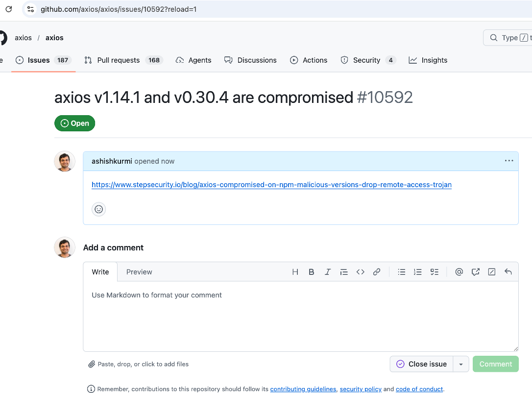Reload the page with browser refresh icon
This screenshot has width=532, height=393.
(9, 9)
